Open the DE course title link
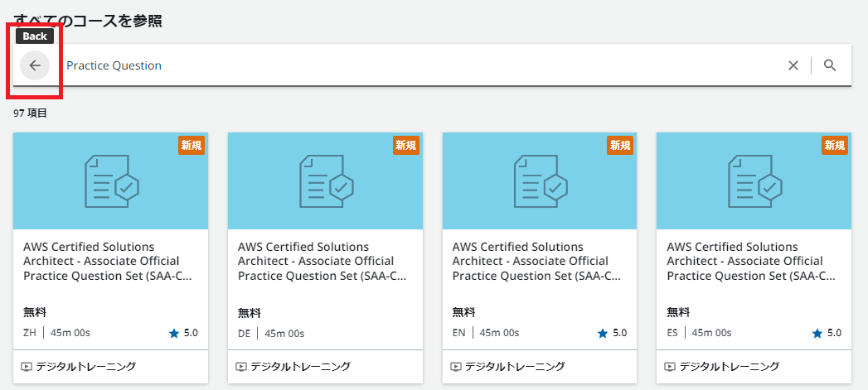This screenshot has height=390, width=868. click(322, 261)
